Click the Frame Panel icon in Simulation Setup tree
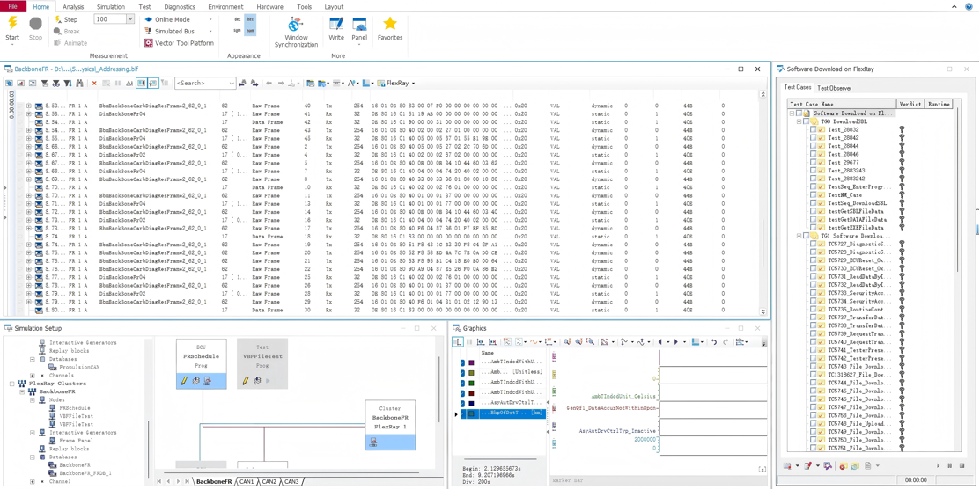Viewport: 980px width, 490px height. pyautogui.click(x=54, y=441)
